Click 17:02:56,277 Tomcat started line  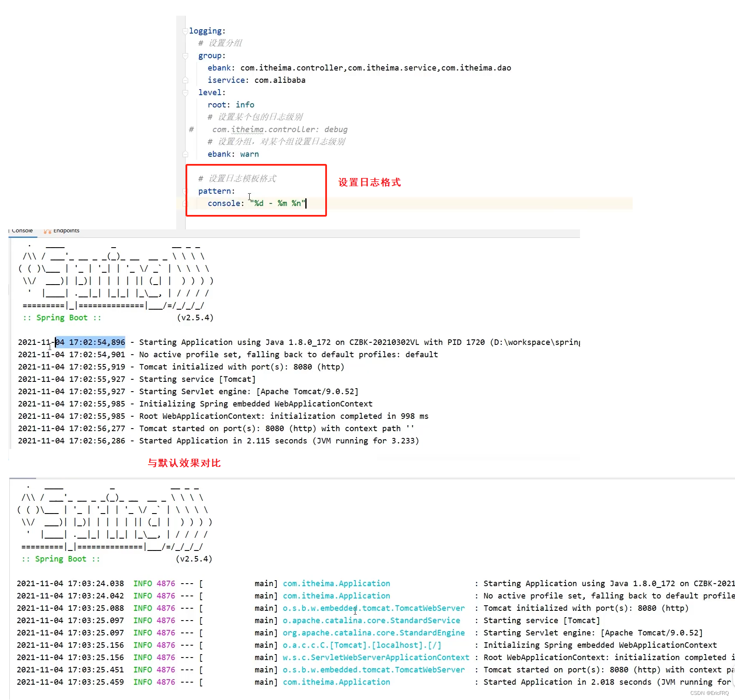[216, 429]
